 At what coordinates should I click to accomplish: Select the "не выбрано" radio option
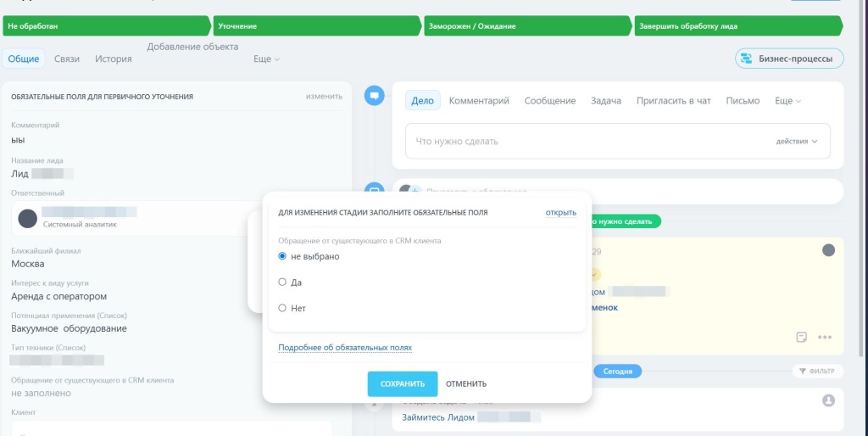click(x=282, y=256)
